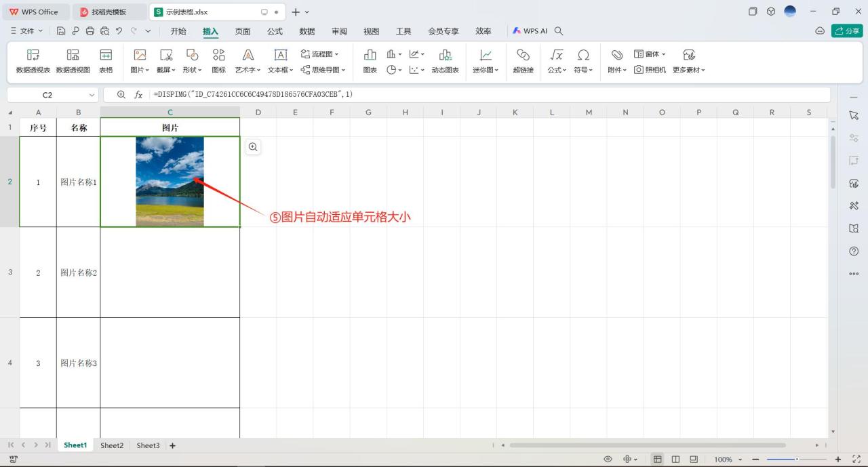
Task: Switch to the 视图 ribbon tab
Action: (x=372, y=31)
